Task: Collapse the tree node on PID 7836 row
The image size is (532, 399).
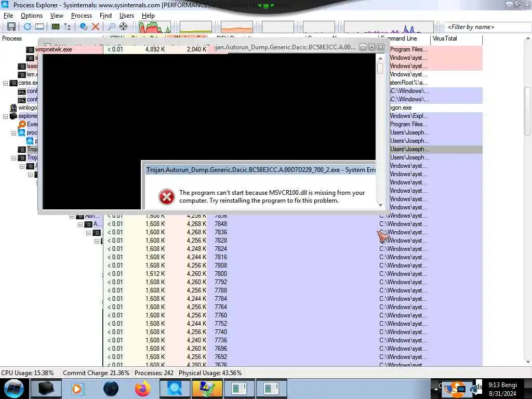Action: [88, 233]
